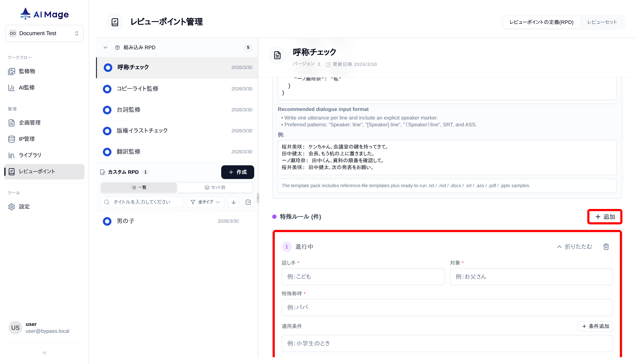Switch to the セット別 view tab
643x364 pixels.
click(215, 187)
